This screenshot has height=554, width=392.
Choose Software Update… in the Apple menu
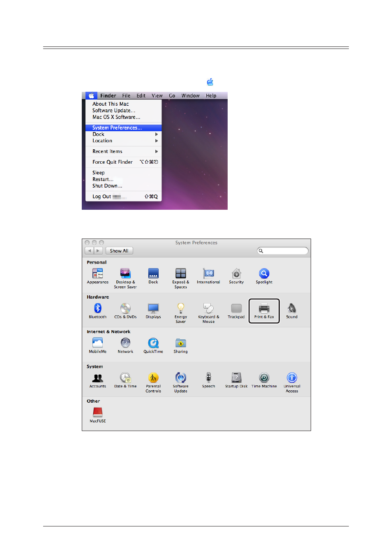pyautogui.click(x=123, y=111)
